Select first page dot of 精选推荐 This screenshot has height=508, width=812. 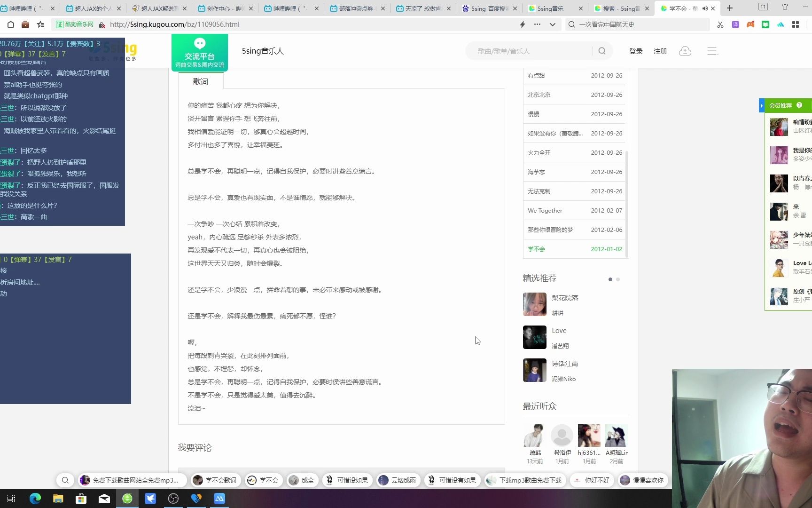(610, 279)
